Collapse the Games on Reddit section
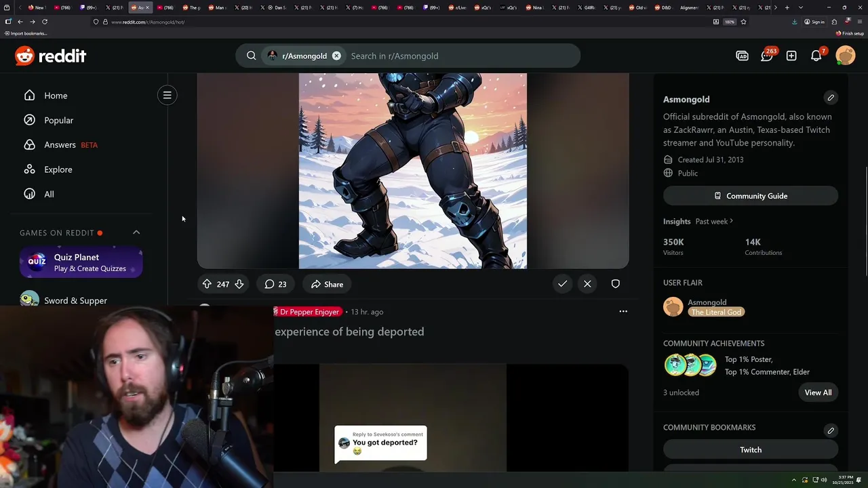The width and height of the screenshot is (868, 488). 136,232
